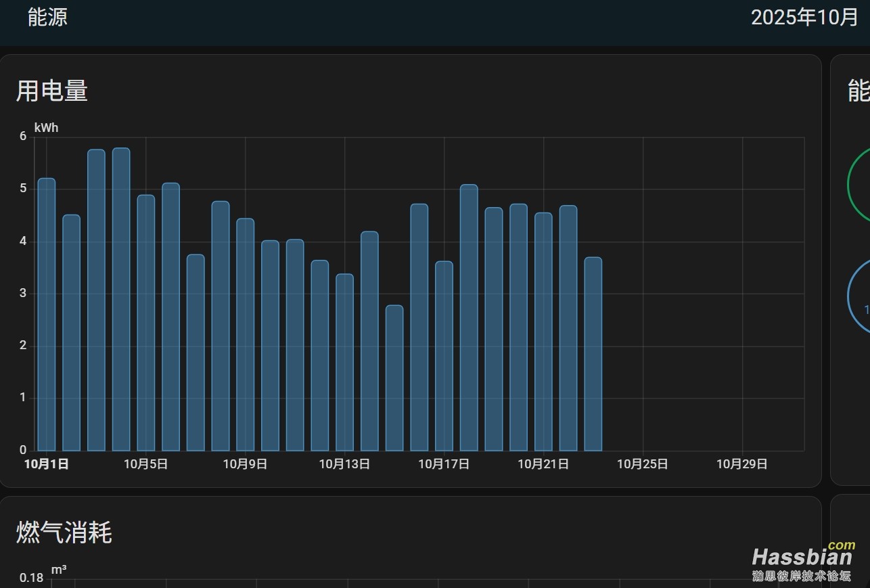Viewport: 870px width, 588px height.
Task: Click the 10月1日 axis label
Action: (47, 464)
